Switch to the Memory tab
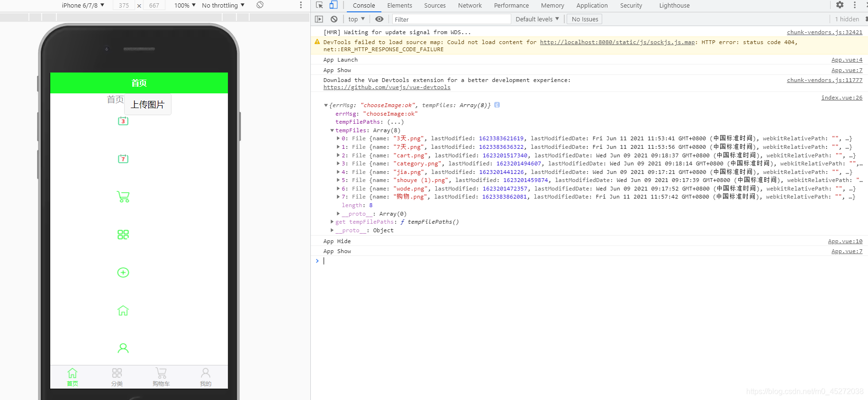Screen dimensions: 868x400 click(x=552, y=6)
